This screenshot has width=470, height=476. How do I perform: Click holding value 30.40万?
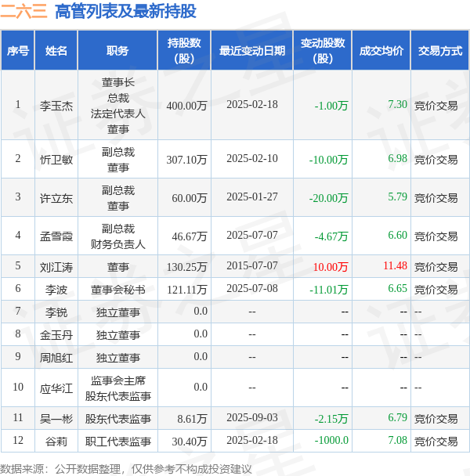[190, 442]
